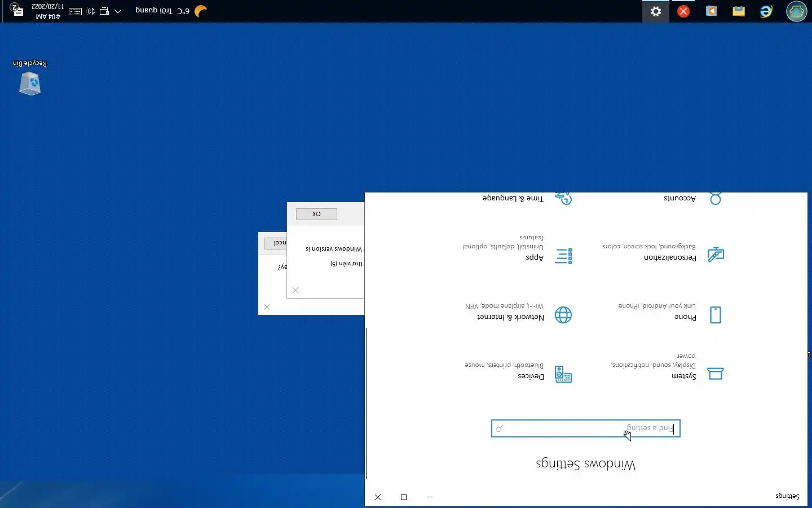This screenshot has width=812, height=508.
Task: Click the 'Phone' heading text
Action: pos(686,317)
